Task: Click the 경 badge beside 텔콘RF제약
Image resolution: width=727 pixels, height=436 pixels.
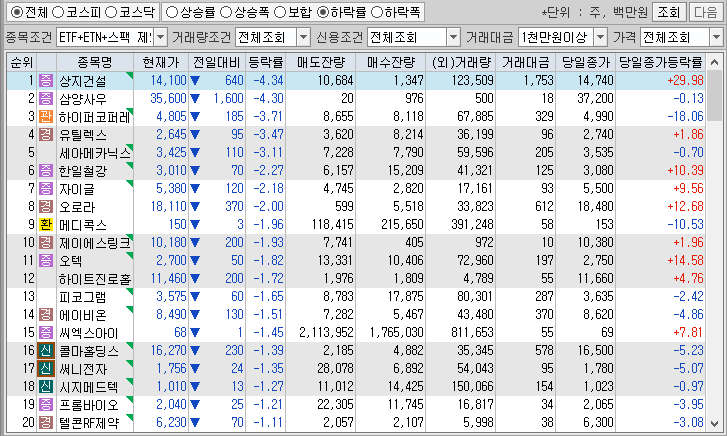Action: tap(46, 423)
